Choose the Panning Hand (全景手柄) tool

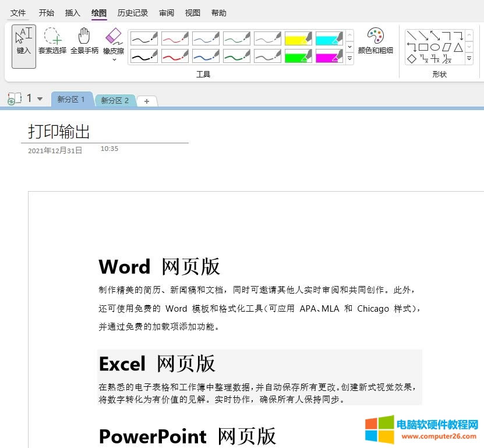[84, 41]
